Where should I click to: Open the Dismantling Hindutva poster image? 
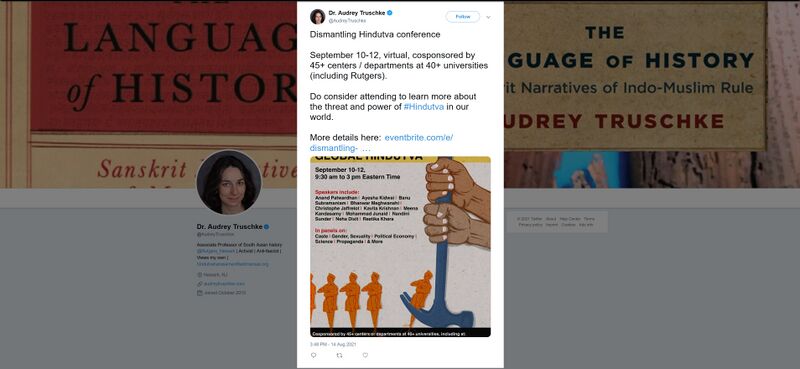click(x=401, y=247)
